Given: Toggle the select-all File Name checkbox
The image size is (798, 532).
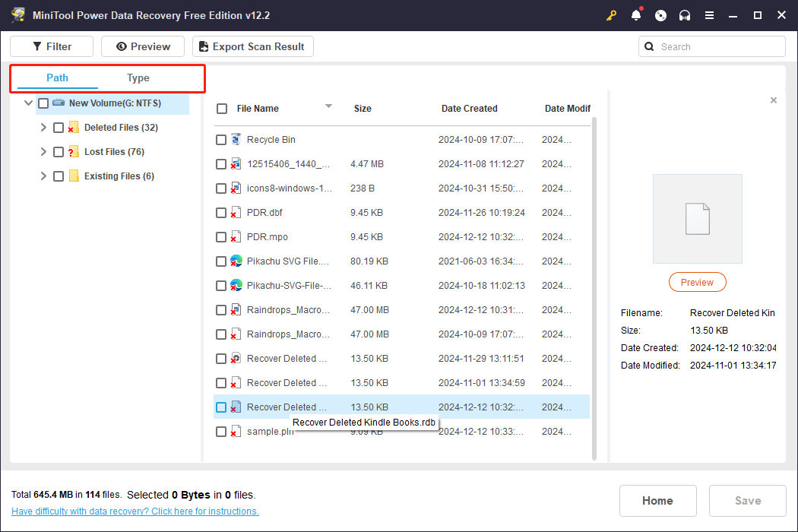Looking at the screenshot, I should point(222,109).
